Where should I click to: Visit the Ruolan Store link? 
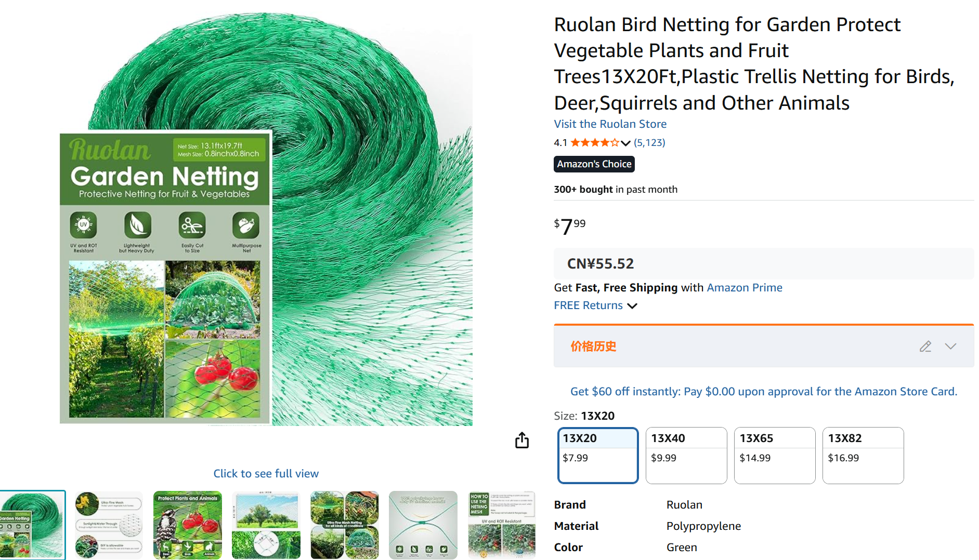coord(610,124)
